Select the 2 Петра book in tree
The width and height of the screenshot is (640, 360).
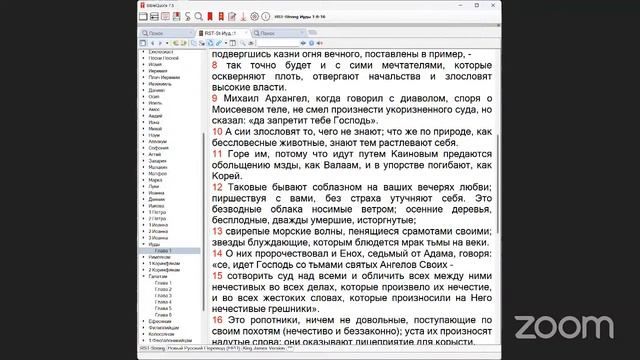pos(157,218)
